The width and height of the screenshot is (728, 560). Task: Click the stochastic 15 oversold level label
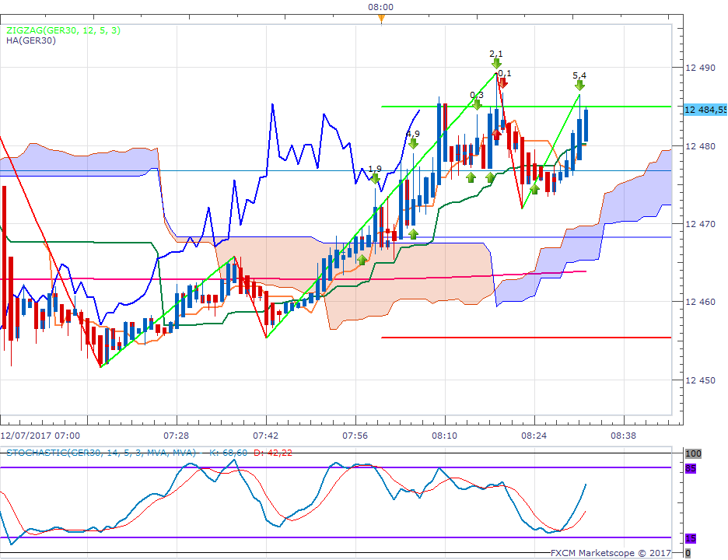689,538
